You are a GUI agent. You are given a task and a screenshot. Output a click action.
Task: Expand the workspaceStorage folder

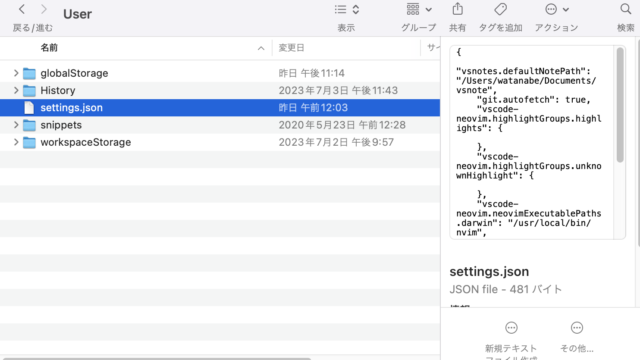(16, 142)
